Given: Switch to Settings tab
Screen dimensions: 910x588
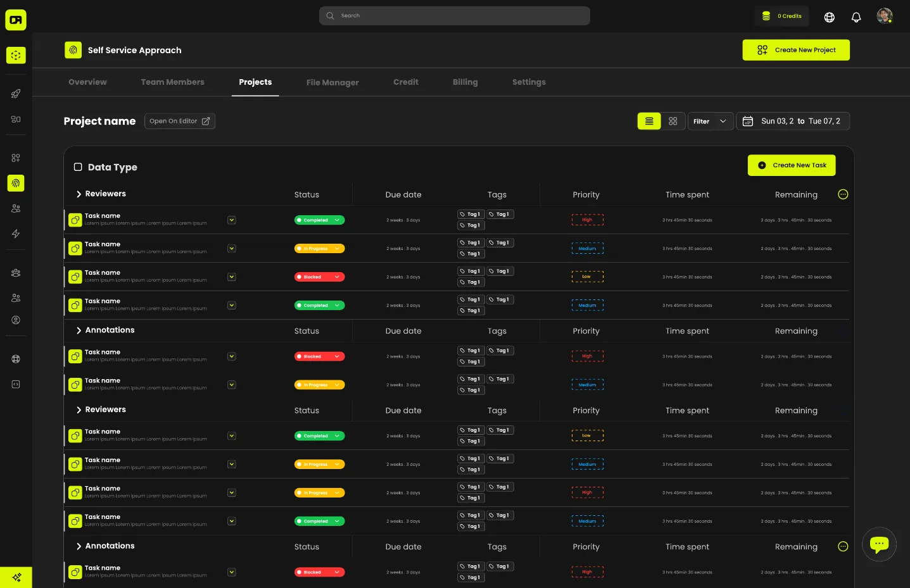Looking at the screenshot, I should pos(529,82).
